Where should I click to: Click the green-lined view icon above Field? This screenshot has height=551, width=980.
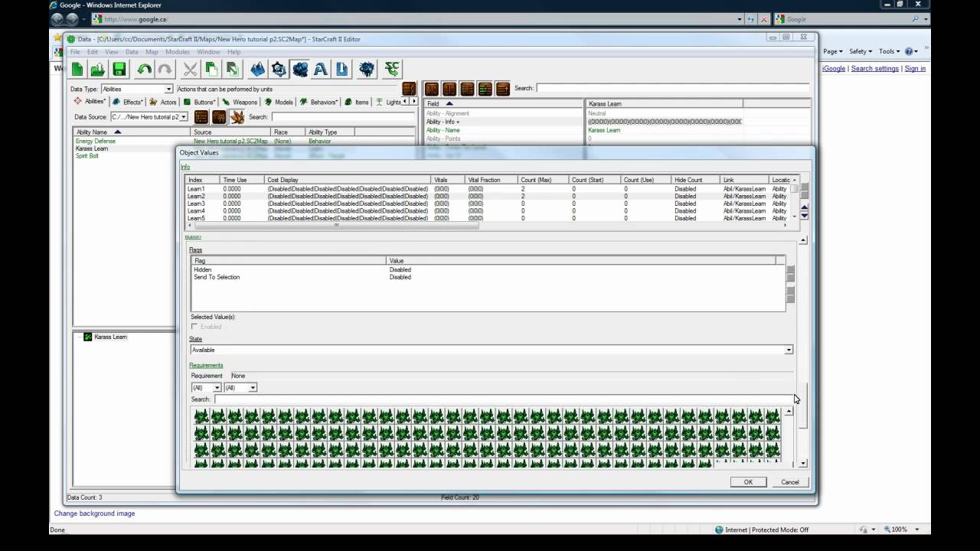[x=485, y=89]
